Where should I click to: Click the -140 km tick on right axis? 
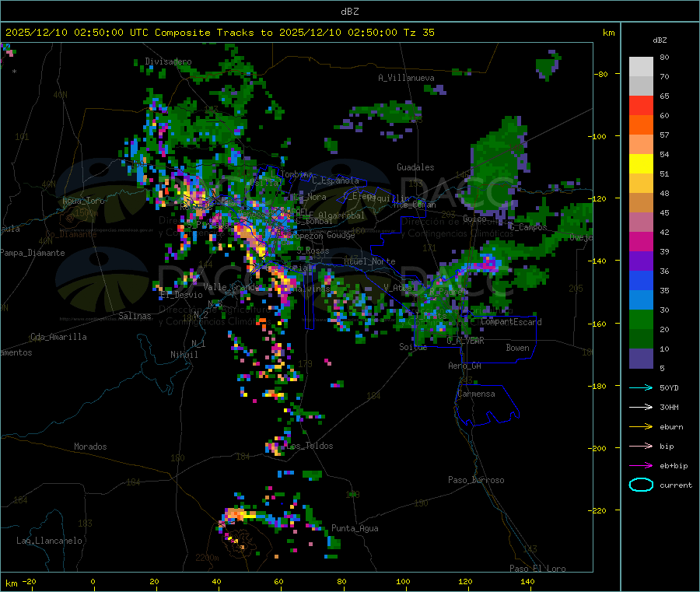click(599, 261)
